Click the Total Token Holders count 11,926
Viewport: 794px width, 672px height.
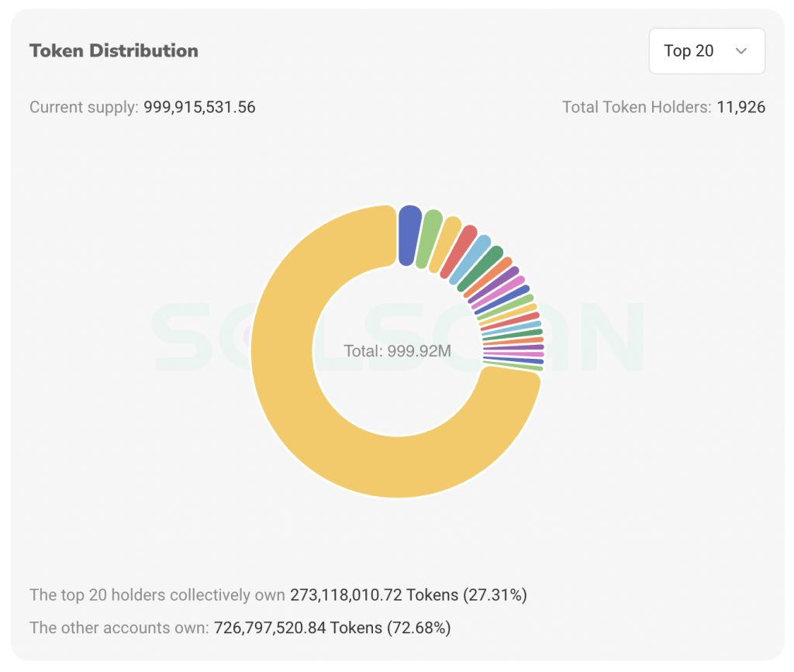[740, 107]
